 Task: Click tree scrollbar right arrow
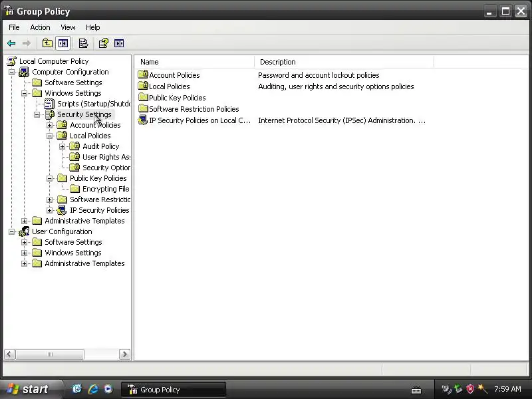pos(124,354)
